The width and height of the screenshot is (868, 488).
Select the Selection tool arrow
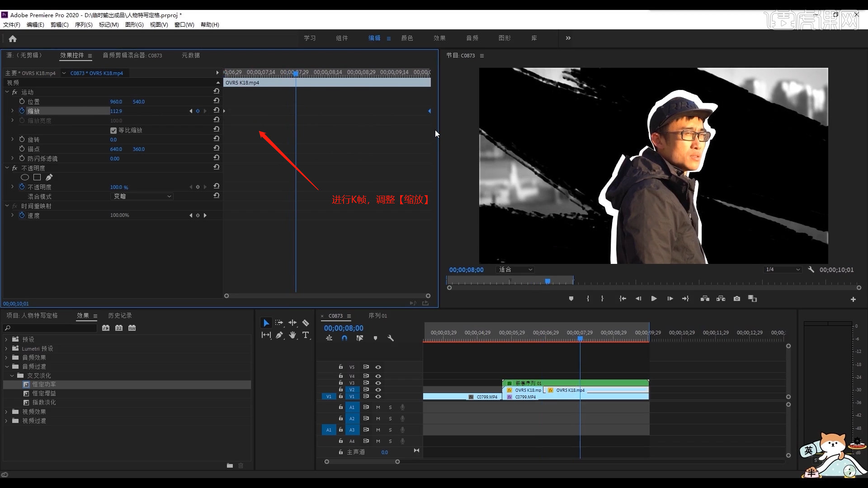[x=266, y=323]
